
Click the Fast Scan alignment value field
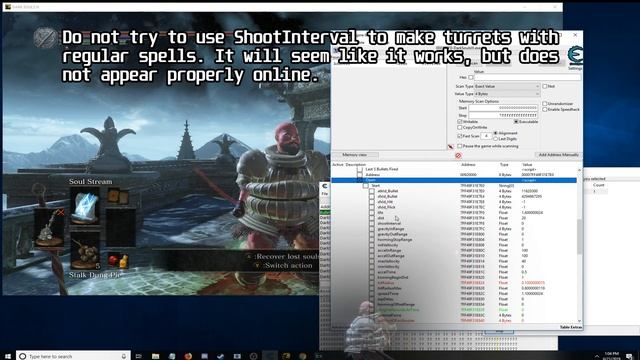[486, 136]
